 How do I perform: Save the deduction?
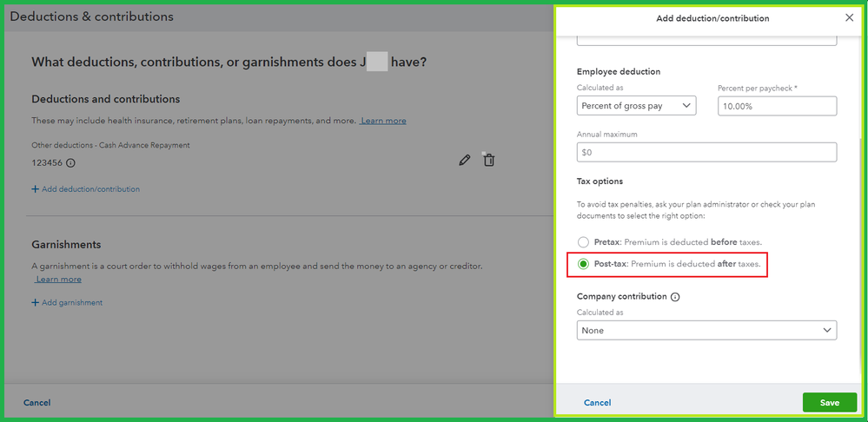pyautogui.click(x=829, y=403)
